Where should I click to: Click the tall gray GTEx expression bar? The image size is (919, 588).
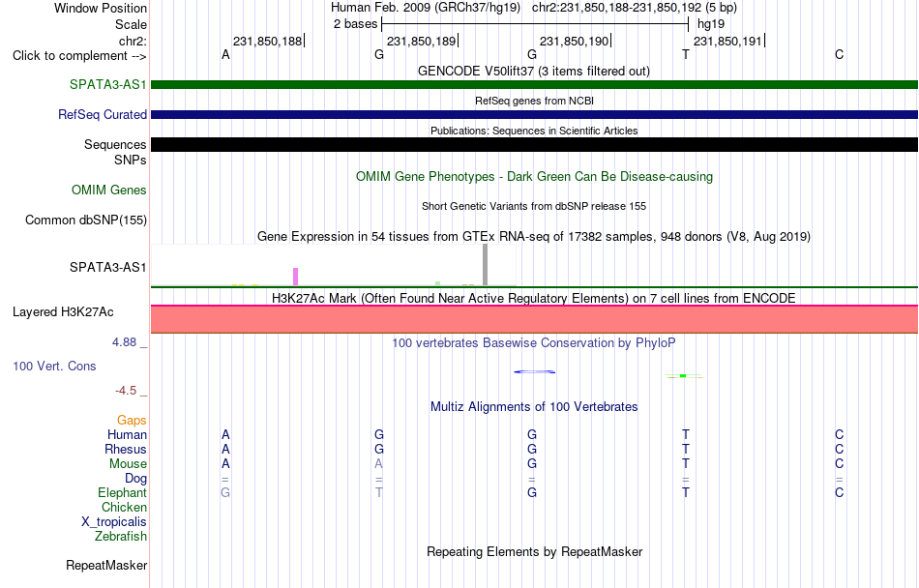[x=485, y=265]
